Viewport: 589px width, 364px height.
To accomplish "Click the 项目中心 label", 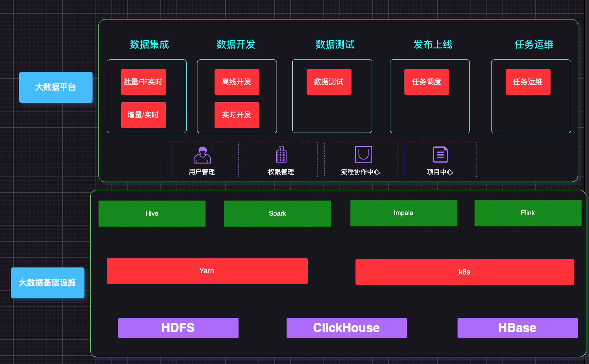I will (440, 172).
